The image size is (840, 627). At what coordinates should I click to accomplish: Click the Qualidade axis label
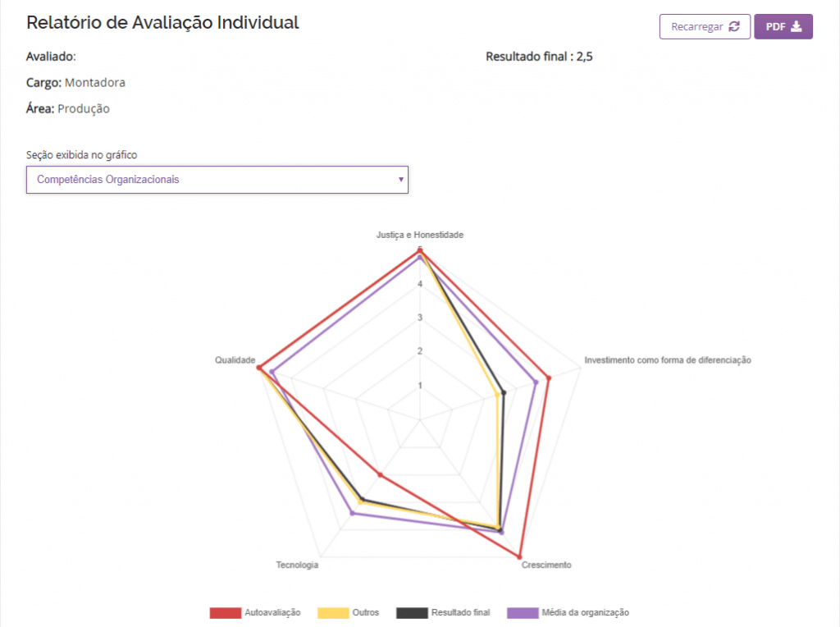(235, 360)
